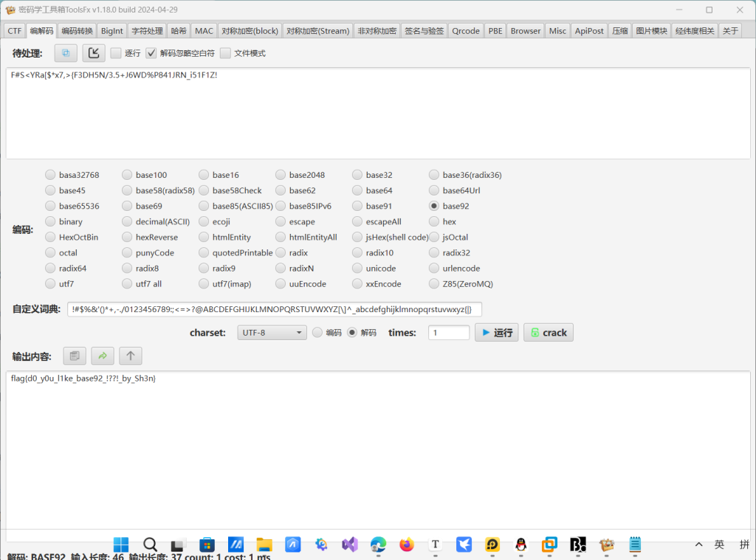Expand the charset UTF-8 dropdown
Screen dimensions: 756x560
[272, 333]
